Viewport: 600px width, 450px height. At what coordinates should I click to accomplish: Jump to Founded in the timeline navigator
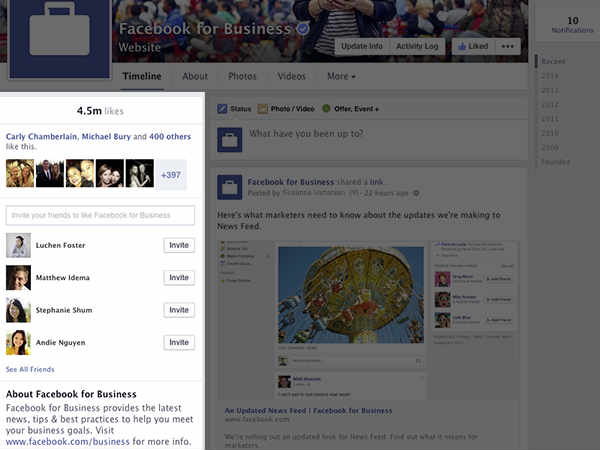[x=555, y=162]
